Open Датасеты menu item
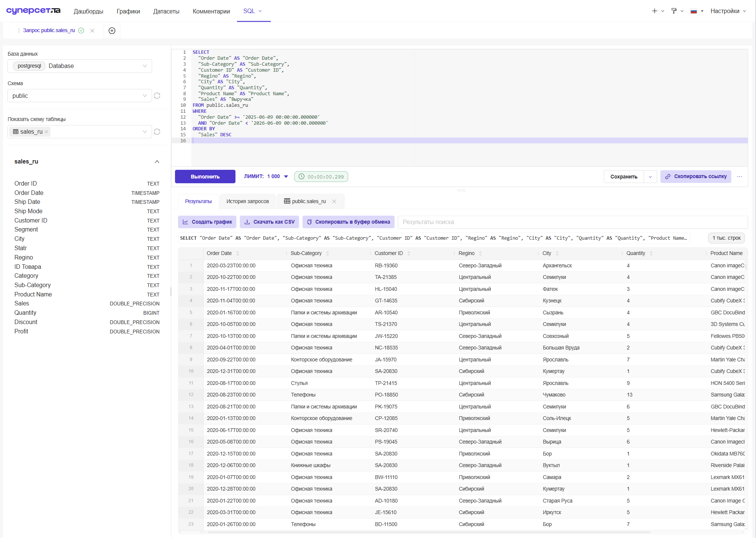This screenshot has height=538, width=756. tap(166, 11)
